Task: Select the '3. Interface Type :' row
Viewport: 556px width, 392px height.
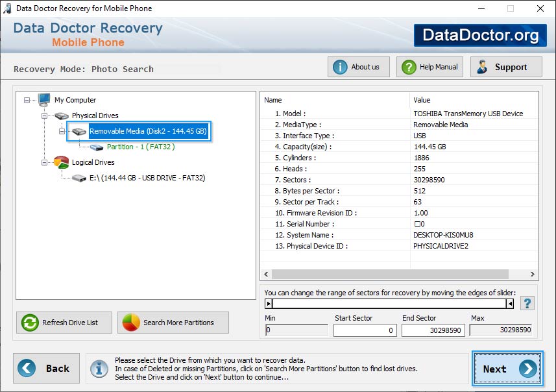Action: (x=399, y=136)
